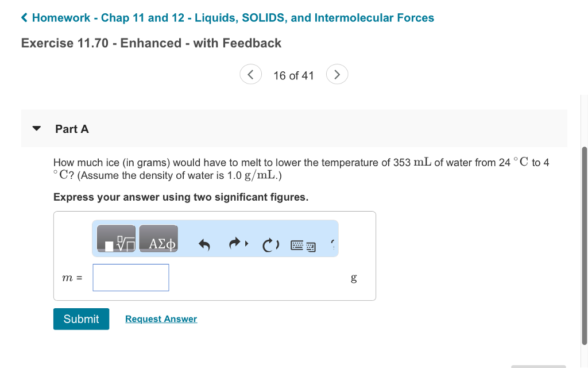Screen dimensions: 588x368
Task: Click the left navigation chevron
Action: click(250, 74)
